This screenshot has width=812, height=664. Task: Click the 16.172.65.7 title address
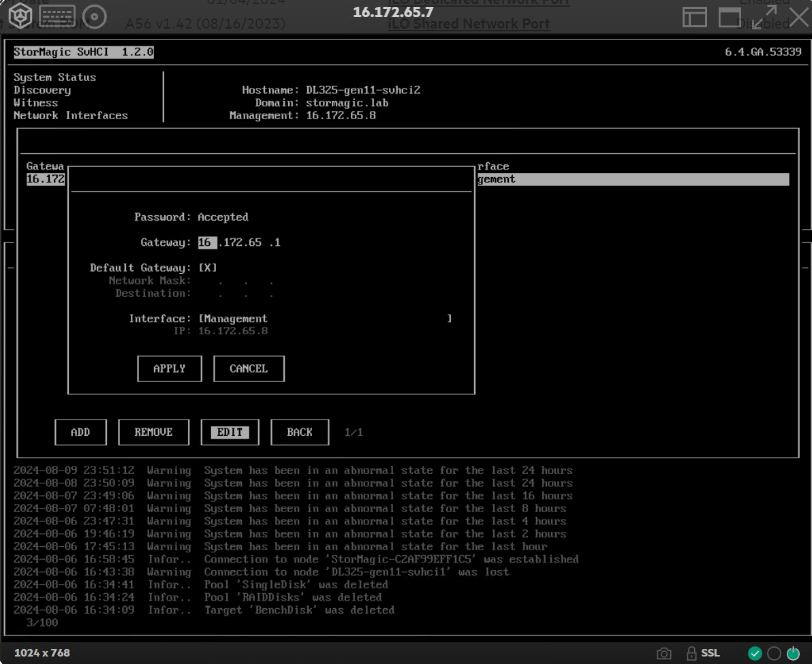[x=393, y=12]
